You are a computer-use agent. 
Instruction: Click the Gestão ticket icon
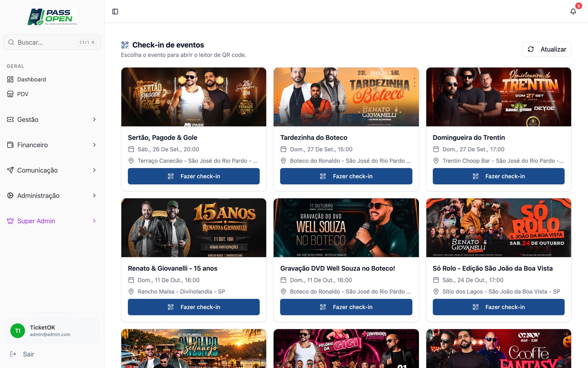coord(10,119)
